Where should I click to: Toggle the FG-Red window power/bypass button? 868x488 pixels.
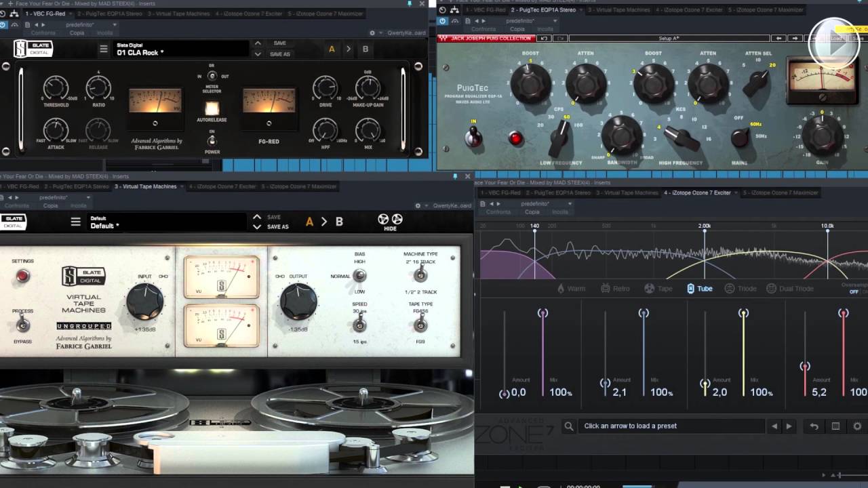pyautogui.click(x=3, y=25)
